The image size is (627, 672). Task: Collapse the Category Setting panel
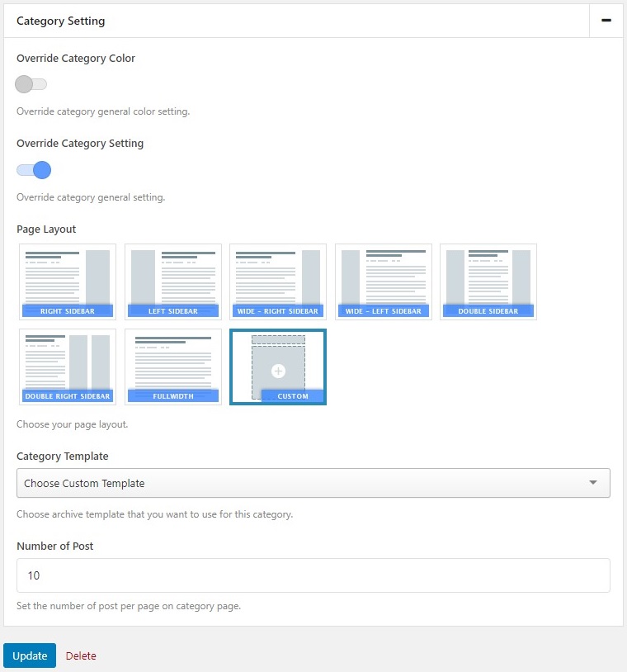(606, 21)
